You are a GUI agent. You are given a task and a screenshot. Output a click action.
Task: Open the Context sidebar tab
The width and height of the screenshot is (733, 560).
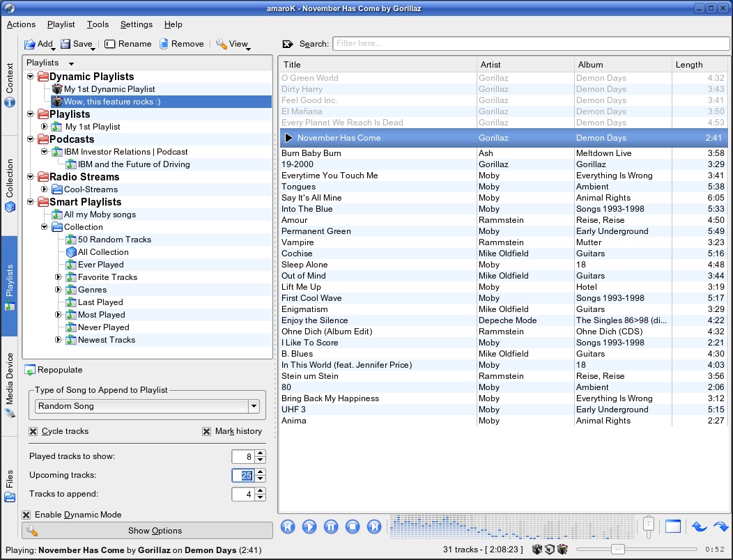[x=9, y=85]
